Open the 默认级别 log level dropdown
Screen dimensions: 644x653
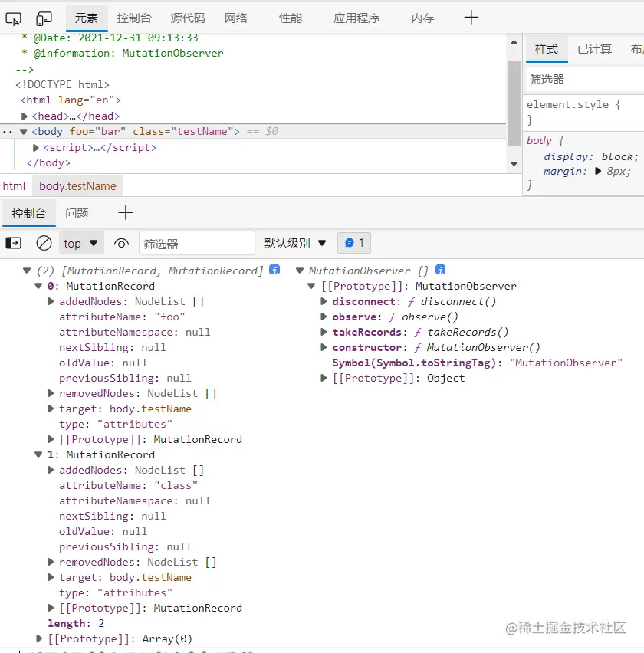click(x=295, y=243)
